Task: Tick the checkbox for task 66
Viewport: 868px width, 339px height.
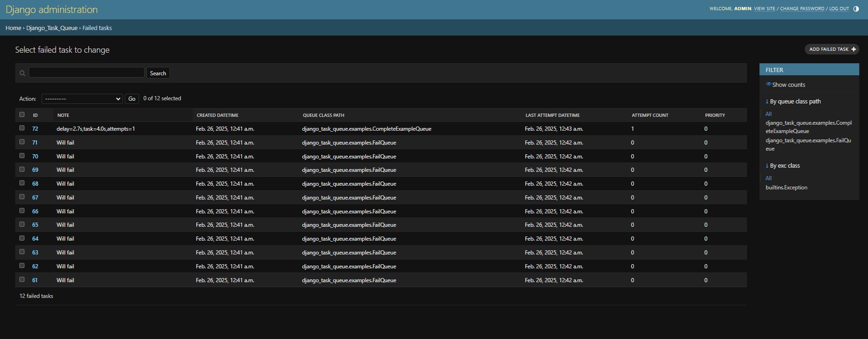Action: click(x=22, y=211)
